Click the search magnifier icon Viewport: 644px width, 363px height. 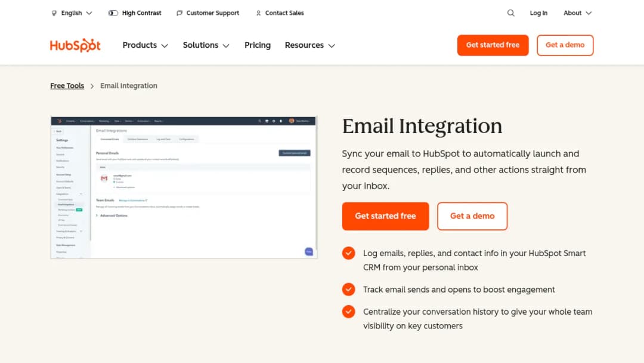point(510,13)
